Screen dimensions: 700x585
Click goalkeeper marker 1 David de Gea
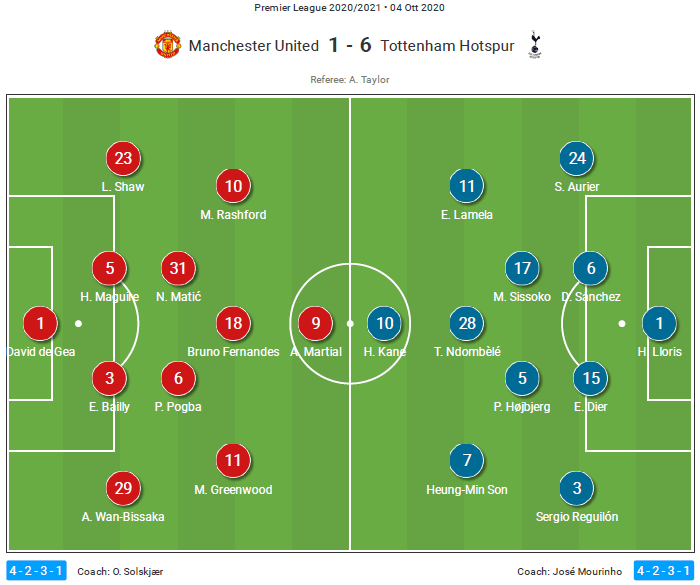click(x=40, y=323)
